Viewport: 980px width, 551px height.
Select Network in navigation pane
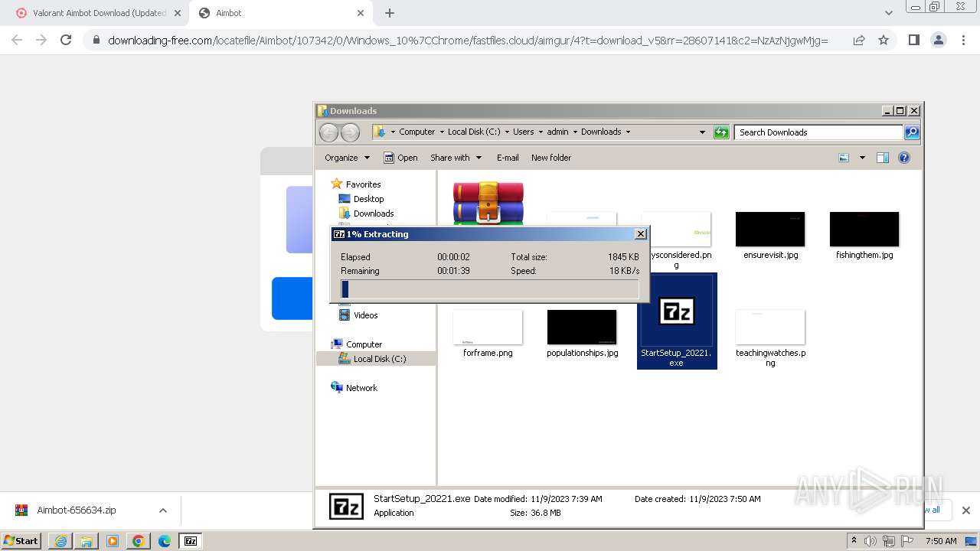(x=361, y=388)
